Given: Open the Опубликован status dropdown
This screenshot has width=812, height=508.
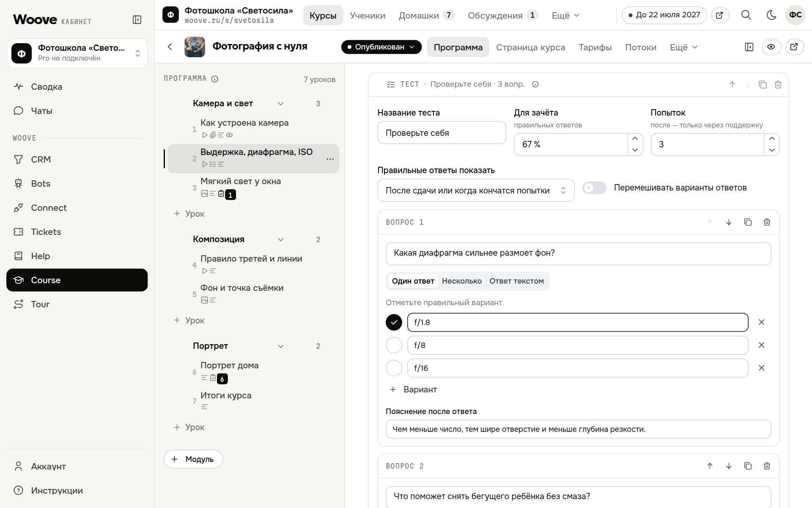Looking at the screenshot, I should 381,47.
